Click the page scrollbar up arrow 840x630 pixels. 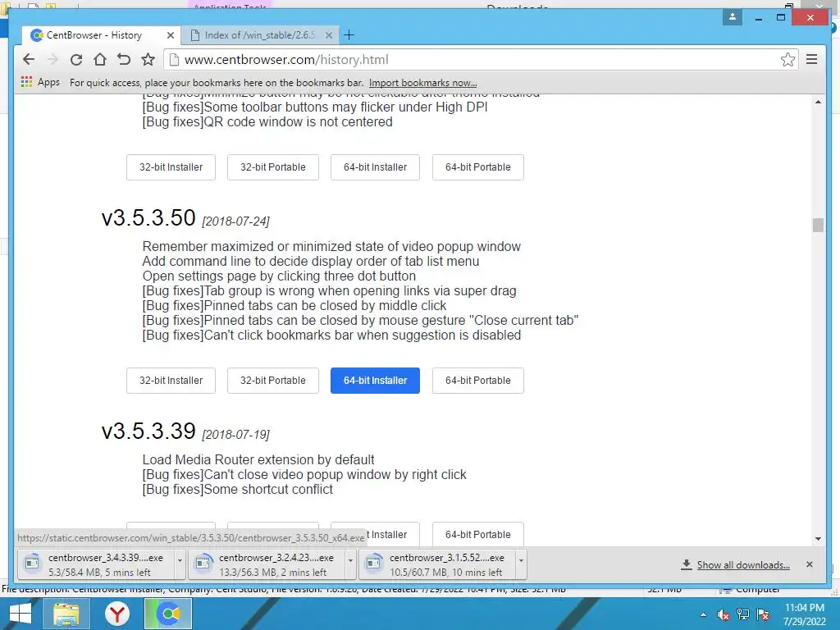818,102
